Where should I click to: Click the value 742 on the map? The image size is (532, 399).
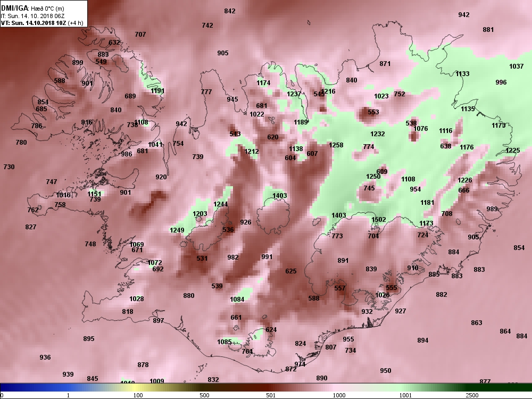(x=207, y=26)
